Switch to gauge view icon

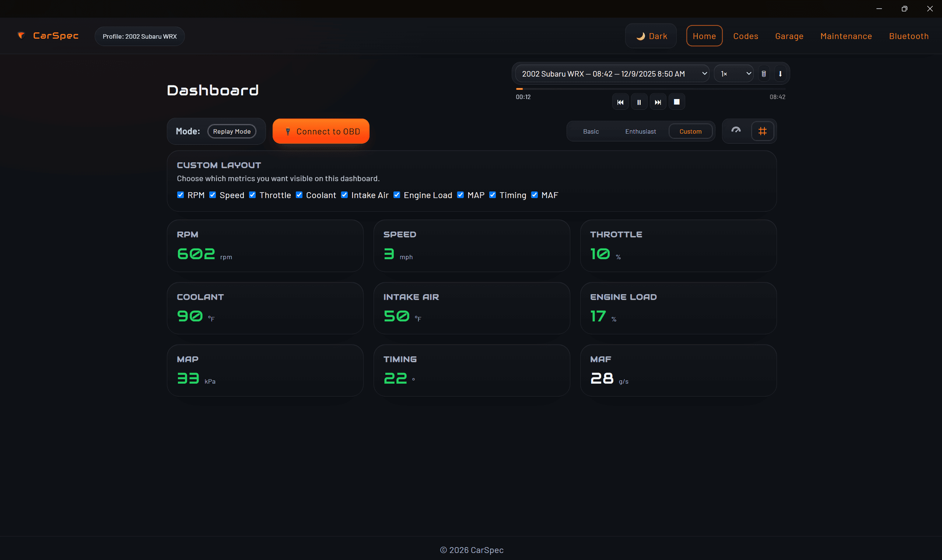736,131
